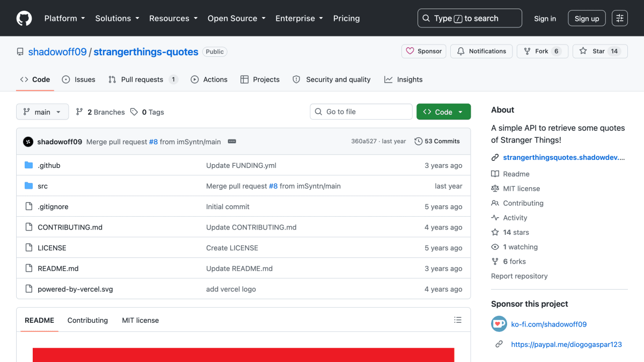Image resolution: width=644 pixels, height=362 pixels.
Task: Expand the Open Source menu
Action: (x=237, y=18)
